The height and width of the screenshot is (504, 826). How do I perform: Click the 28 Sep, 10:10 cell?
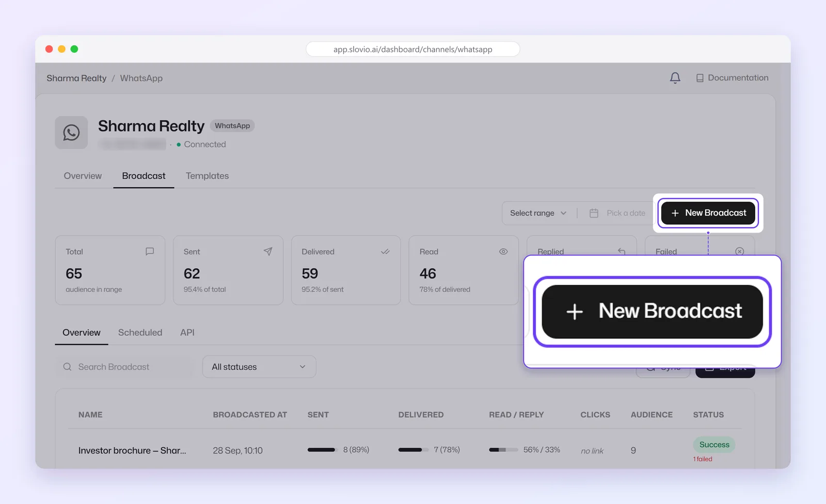pyautogui.click(x=237, y=450)
